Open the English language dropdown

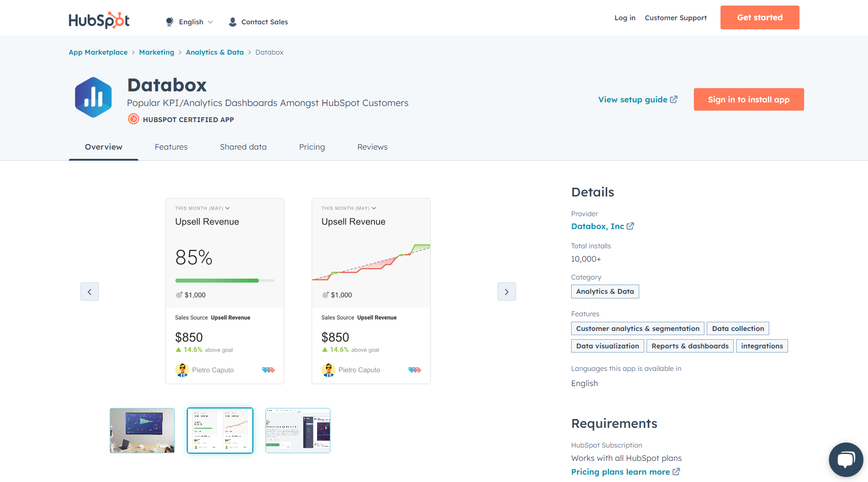click(x=196, y=22)
